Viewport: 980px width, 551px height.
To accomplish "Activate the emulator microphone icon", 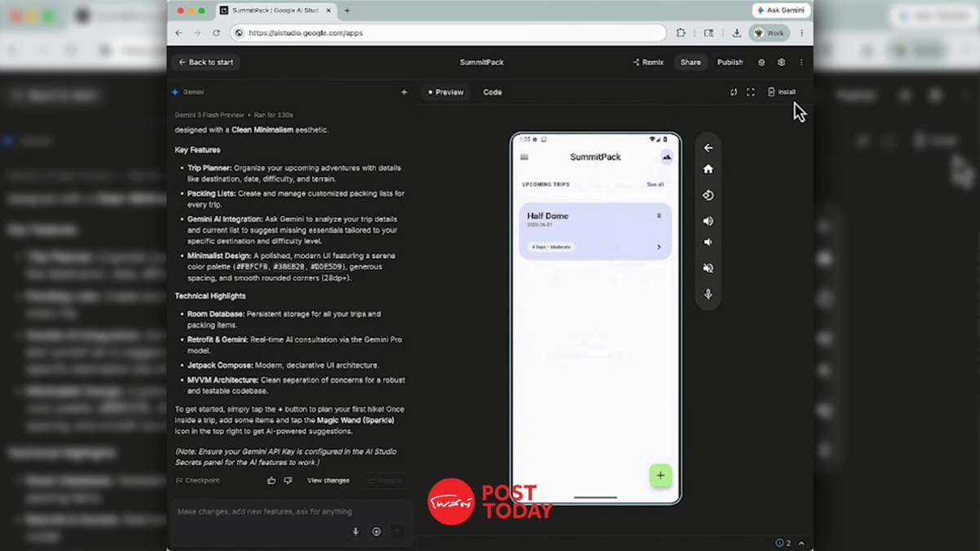I will point(708,294).
